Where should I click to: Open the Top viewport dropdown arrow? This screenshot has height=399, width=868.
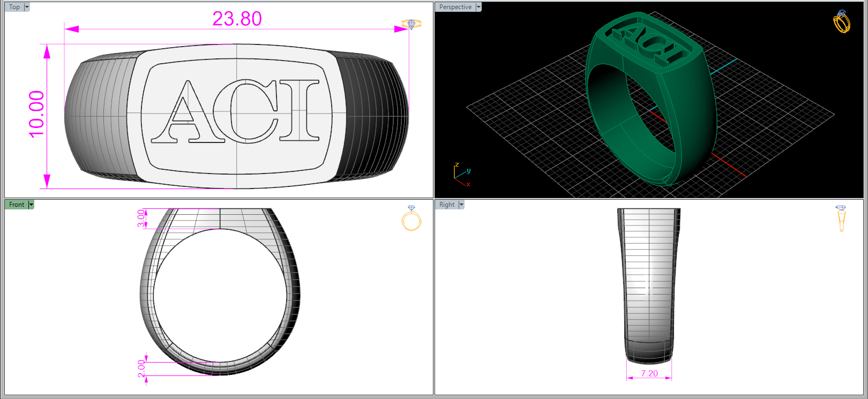point(27,7)
